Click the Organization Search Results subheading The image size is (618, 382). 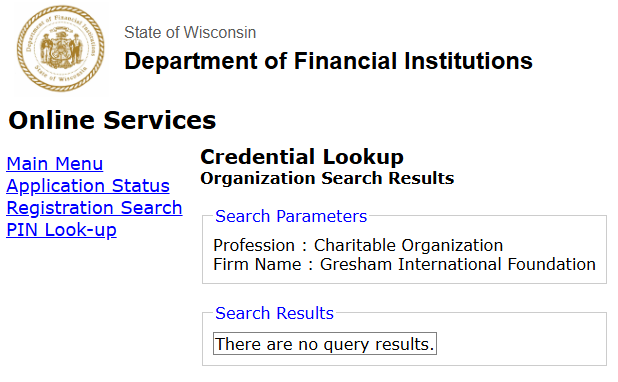tap(327, 178)
